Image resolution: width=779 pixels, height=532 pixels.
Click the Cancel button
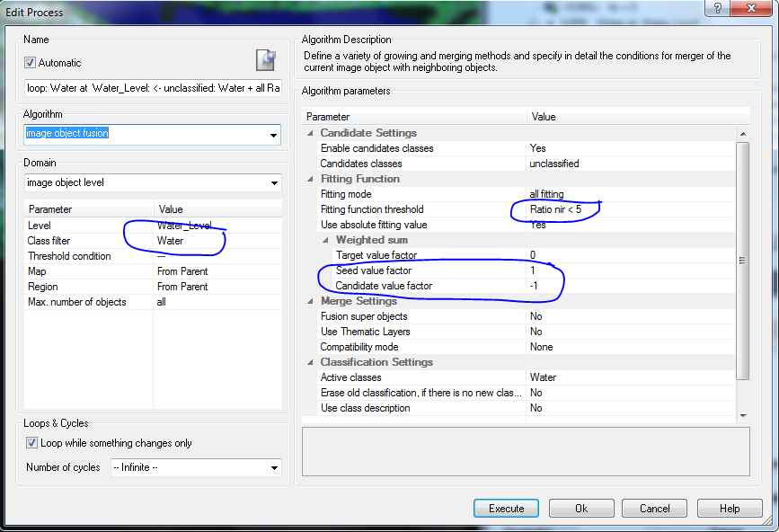point(654,508)
